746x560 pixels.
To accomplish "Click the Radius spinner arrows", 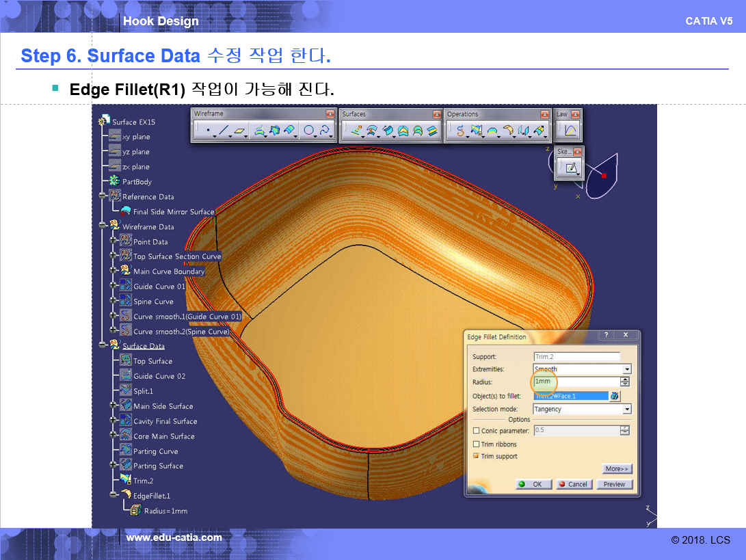I will pyautogui.click(x=625, y=382).
